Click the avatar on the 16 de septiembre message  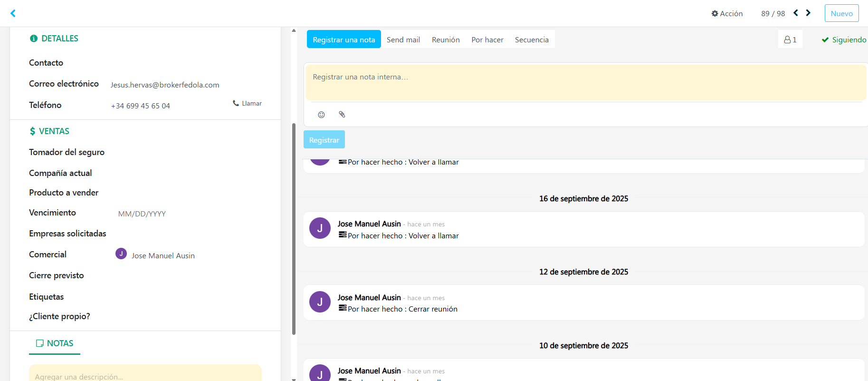[320, 228]
